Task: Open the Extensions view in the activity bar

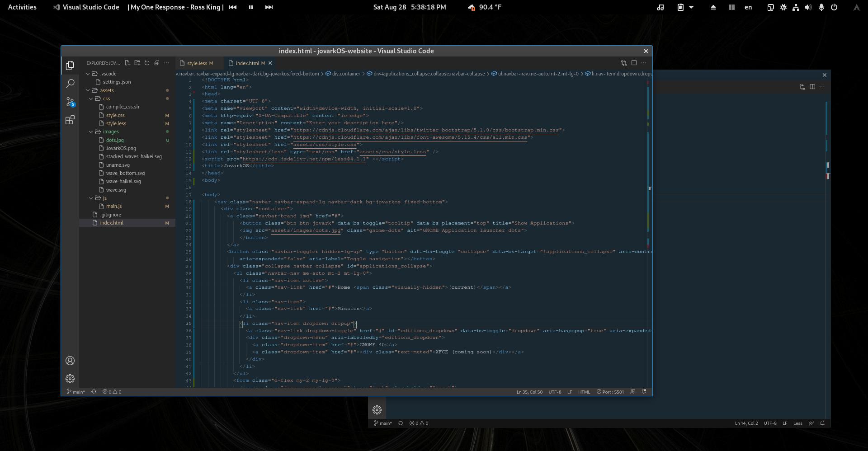Action: [x=70, y=120]
